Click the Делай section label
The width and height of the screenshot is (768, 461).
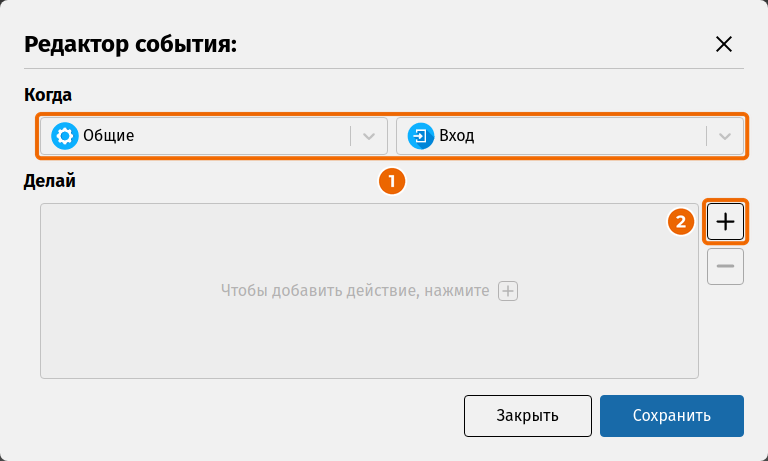click(49, 181)
